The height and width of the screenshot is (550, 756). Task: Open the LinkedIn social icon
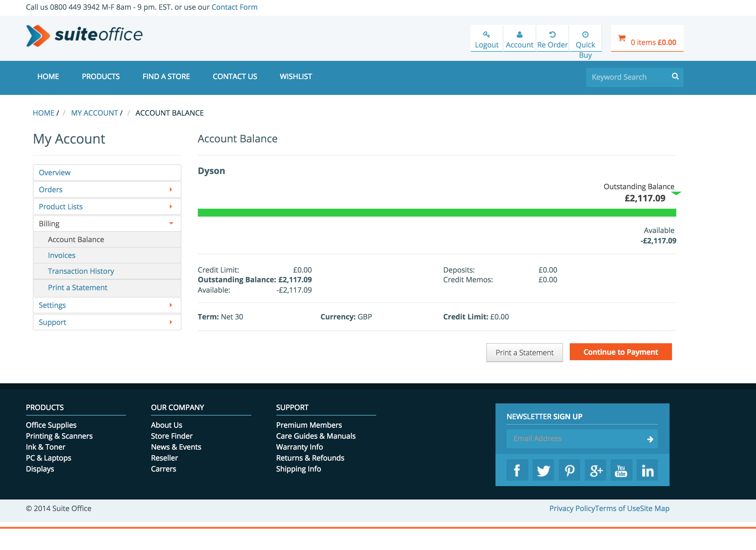click(x=647, y=470)
